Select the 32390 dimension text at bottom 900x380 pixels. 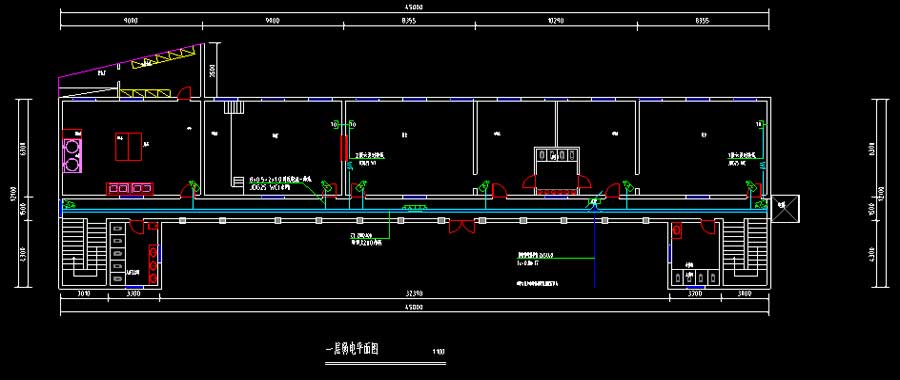pos(414,294)
